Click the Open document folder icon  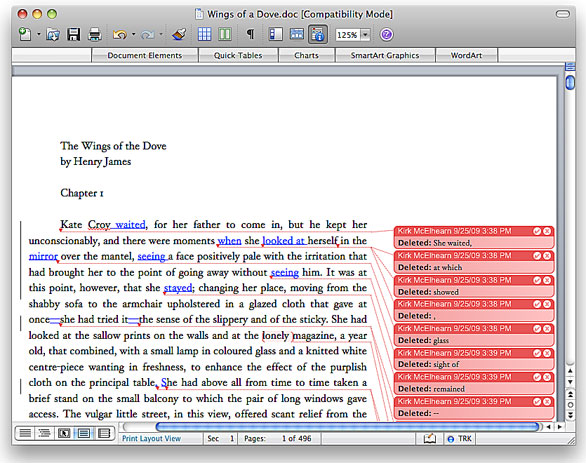[x=53, y=35]
